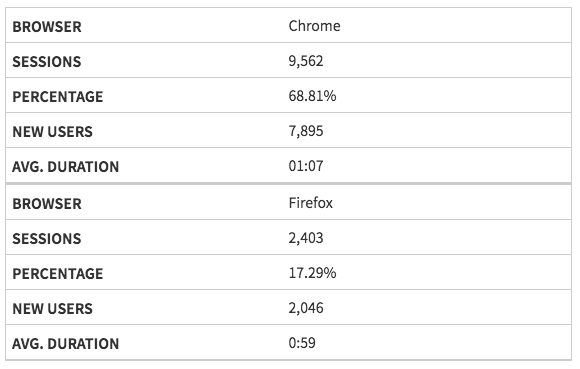
Task: Click Firefox average duration 0:59
Action: (302, 343)
